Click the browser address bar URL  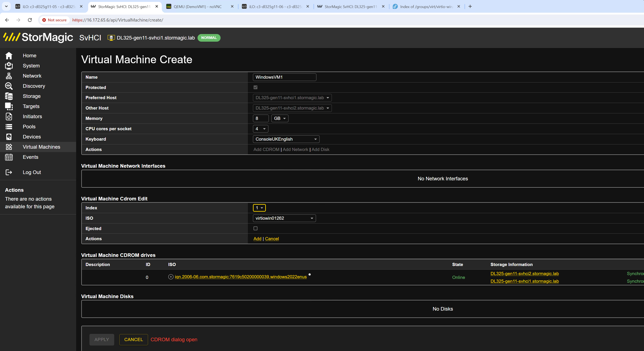pos(118,20)
